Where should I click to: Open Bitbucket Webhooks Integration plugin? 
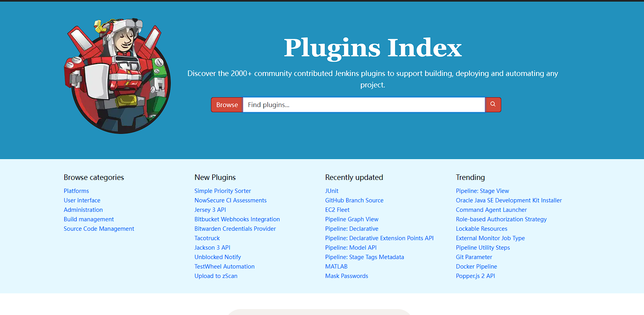(x=237, y=219)
